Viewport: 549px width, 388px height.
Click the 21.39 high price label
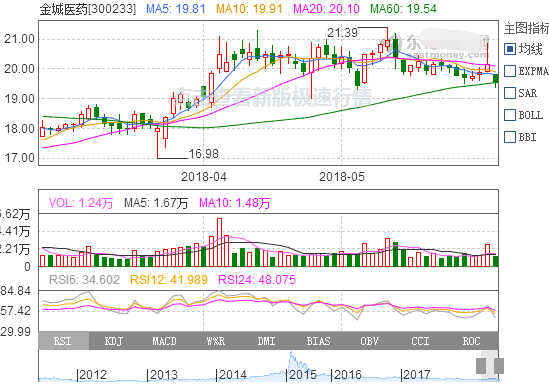[342, 33]
